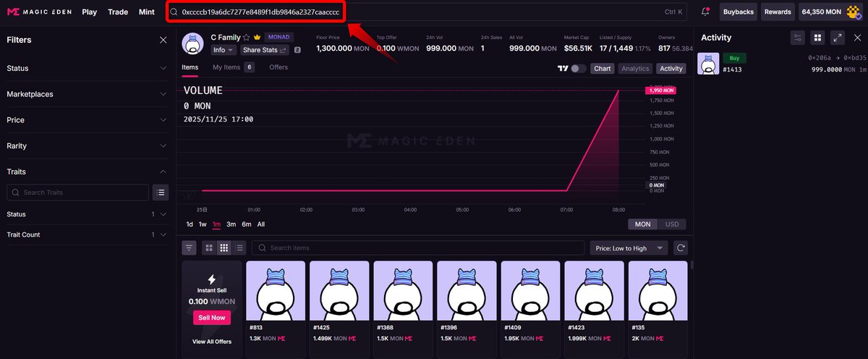Open the Price: Low to High sort dropdown
This screenshot has height=359, width=868.
pos(629,248)
